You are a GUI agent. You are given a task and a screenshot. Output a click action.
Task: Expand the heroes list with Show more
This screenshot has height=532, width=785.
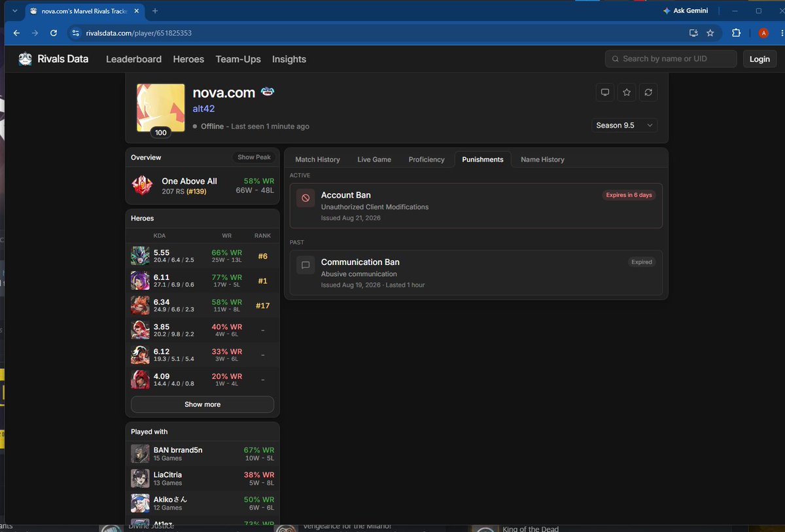click(202, 404)
